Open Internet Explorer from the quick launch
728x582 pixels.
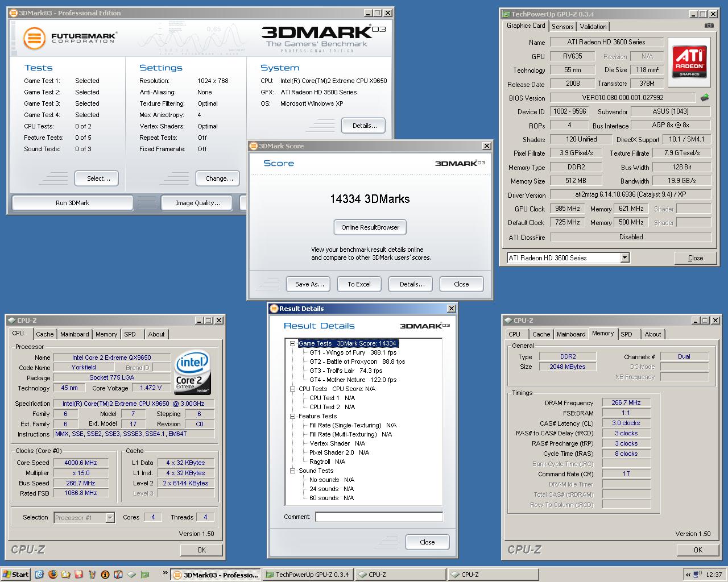click(x=39, y=575)
